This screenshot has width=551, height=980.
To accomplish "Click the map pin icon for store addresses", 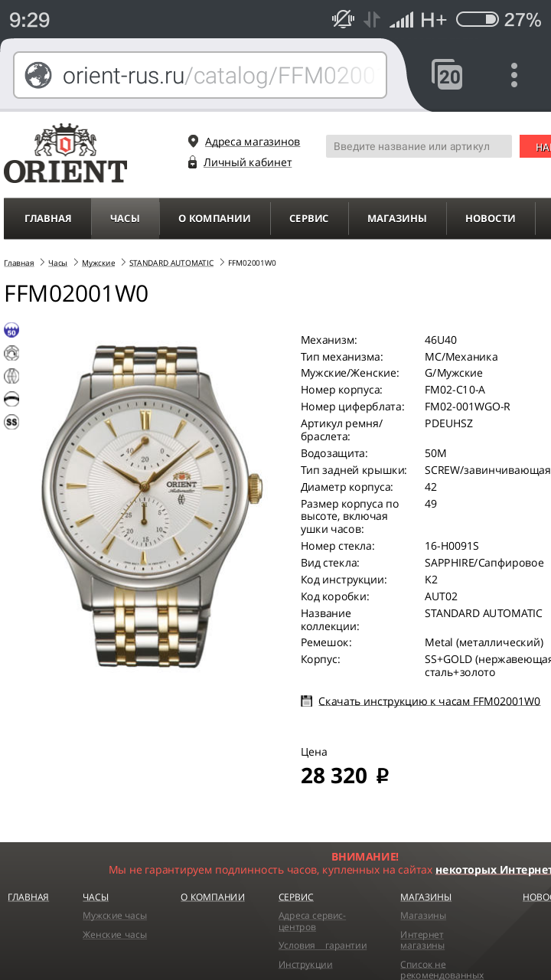I will 193,142.
